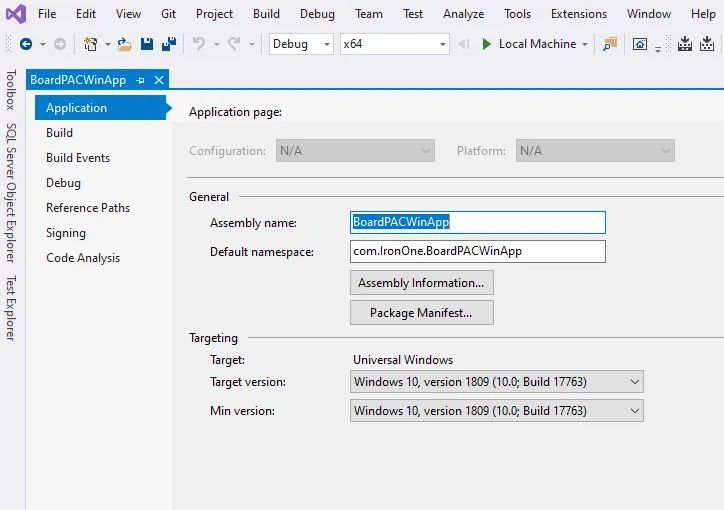The height and width of the screenshot is (510, 724).
Task: Open the x64 platform dropdown
Action: point(395,44)
